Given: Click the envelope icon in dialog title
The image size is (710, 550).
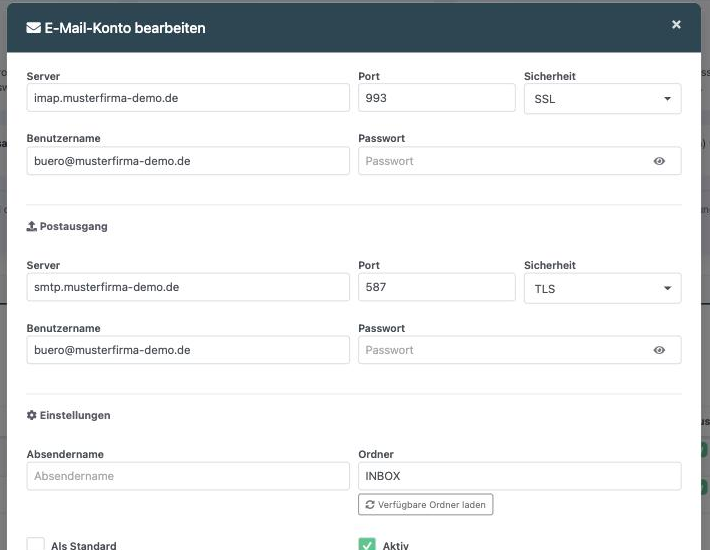Looking at the screenshot, I should click(34, 28).
